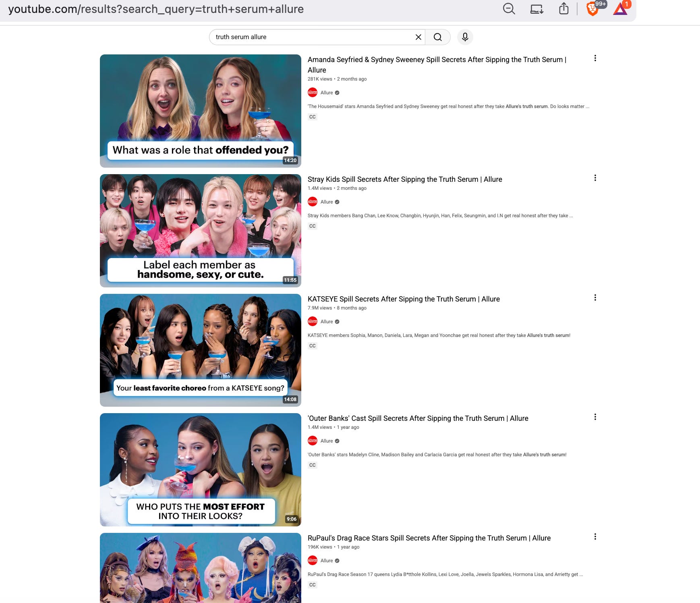
Task: Open the Brave Rewards triangle icon
Action: click(620, 9)
